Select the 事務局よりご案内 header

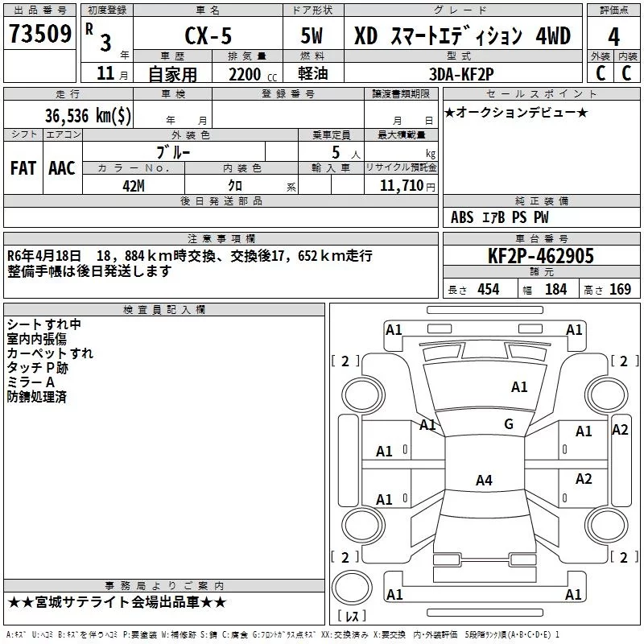click(x=164, y=586)
